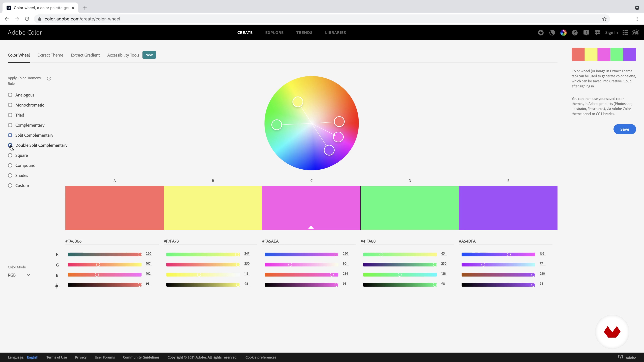644x362 pixels.
Task: Open the apps grid icon
Action: click(x=625, y=33)
